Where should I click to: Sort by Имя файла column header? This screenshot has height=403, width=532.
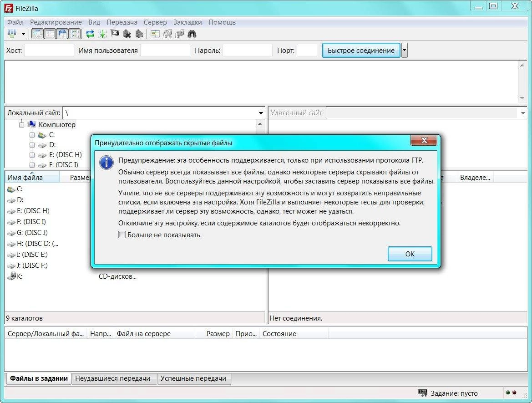click(32, 177)
